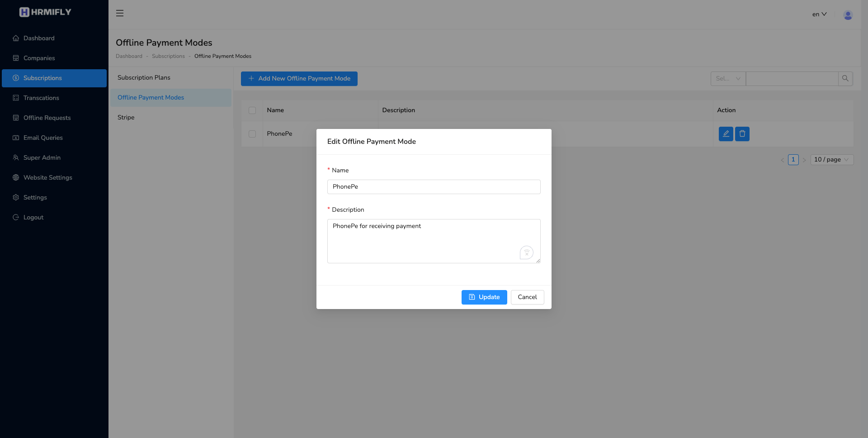The image size is (868, 438).
Task: Click the search magnifier icon button
Action: (845, 78)
